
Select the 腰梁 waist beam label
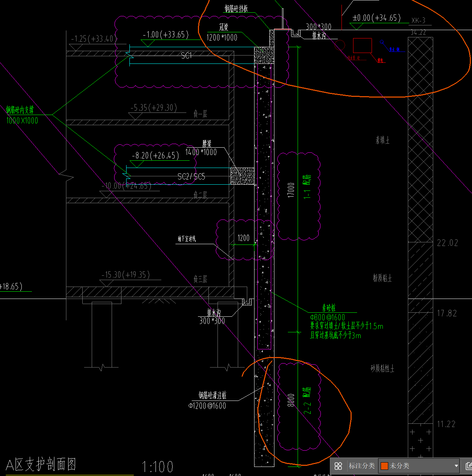pos(207,144)
